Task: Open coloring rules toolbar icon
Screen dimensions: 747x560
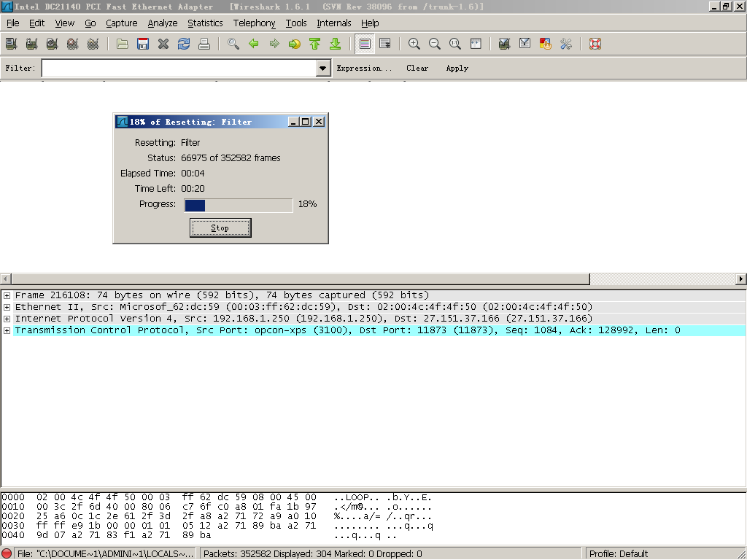Action: 546,44
